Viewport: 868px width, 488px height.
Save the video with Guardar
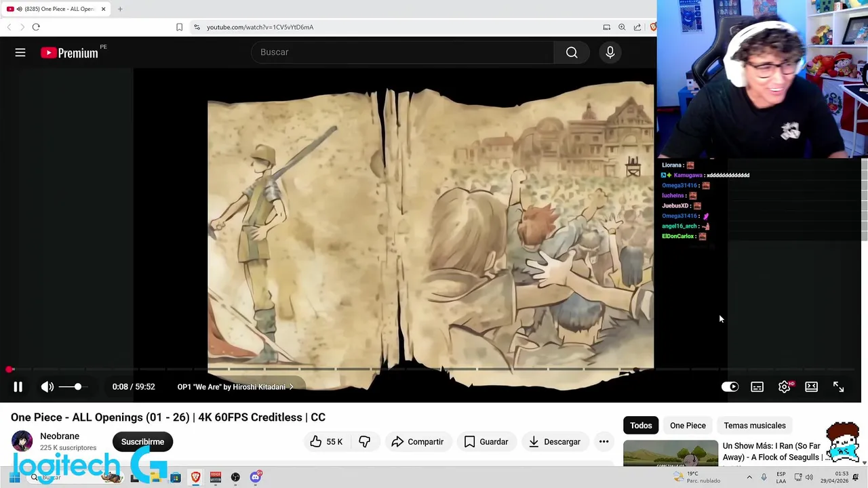tap(486, 441)
